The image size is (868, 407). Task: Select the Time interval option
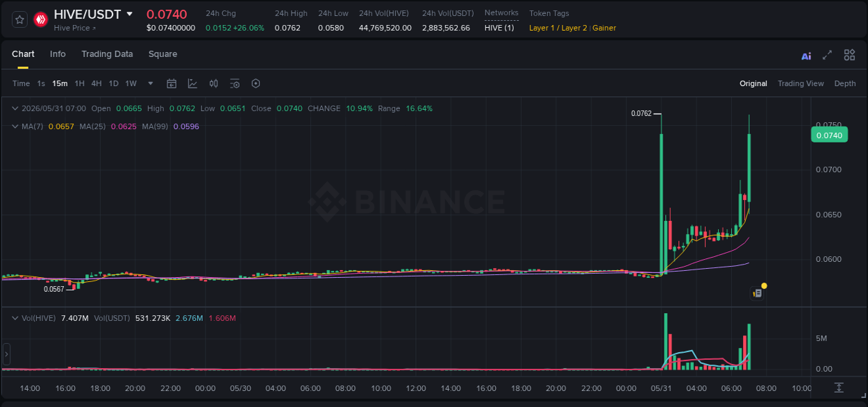point(22,83)
